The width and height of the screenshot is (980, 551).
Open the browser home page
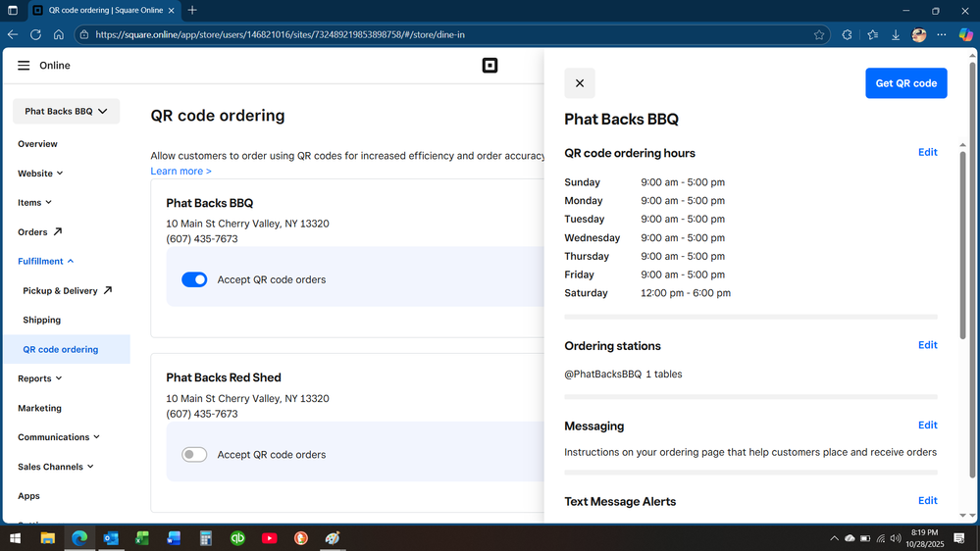tap(59, 34)
